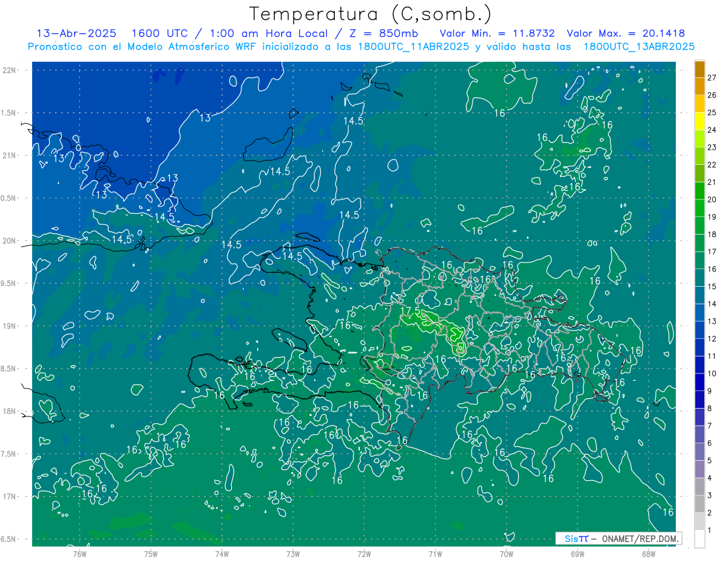728x562 pixels.
Task: Click the green colorbar segment between 19 and 20
Action: click(699, 208)
